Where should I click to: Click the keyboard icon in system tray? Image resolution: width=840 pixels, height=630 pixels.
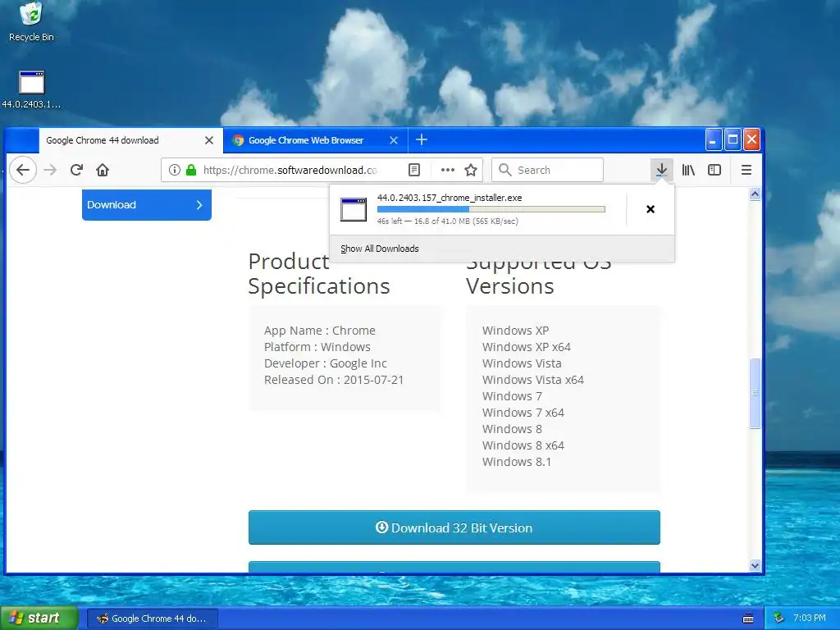(748, 619)
